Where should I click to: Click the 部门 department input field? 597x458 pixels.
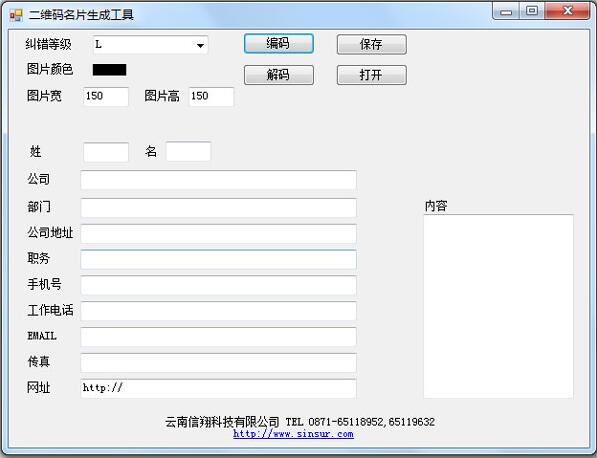pos(219,208)
